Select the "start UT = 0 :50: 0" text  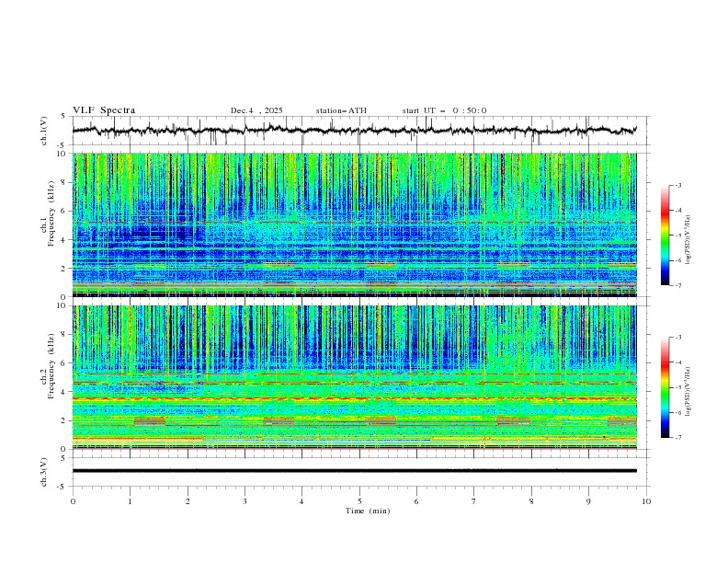point(444,110)
